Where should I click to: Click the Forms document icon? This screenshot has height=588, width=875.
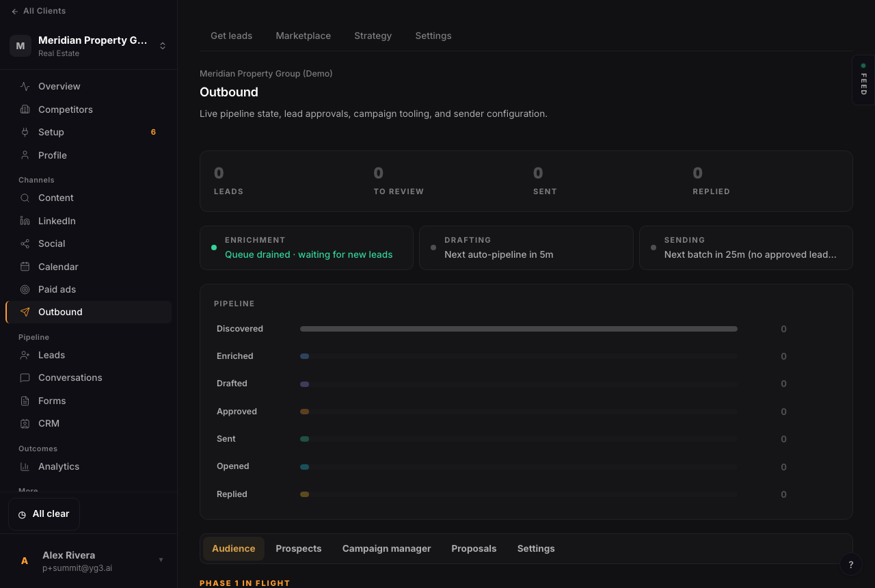coord(25,401)
